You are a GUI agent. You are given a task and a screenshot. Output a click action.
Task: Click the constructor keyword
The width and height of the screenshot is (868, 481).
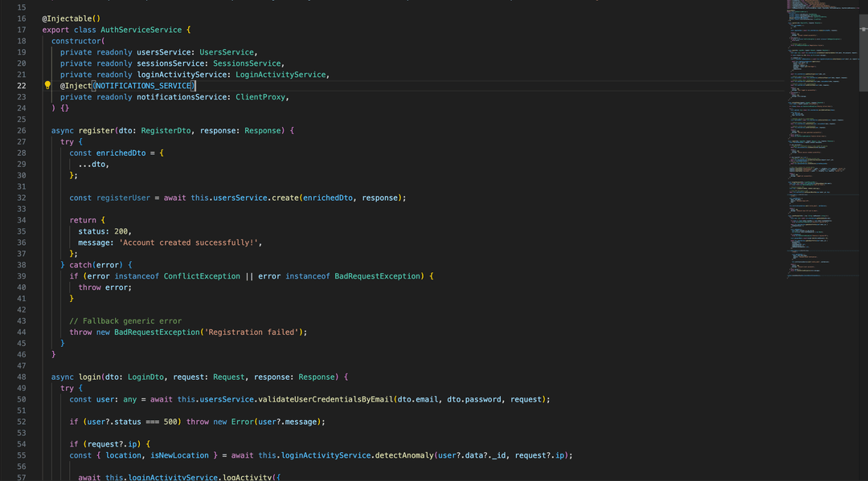click(x=76, y=41)
